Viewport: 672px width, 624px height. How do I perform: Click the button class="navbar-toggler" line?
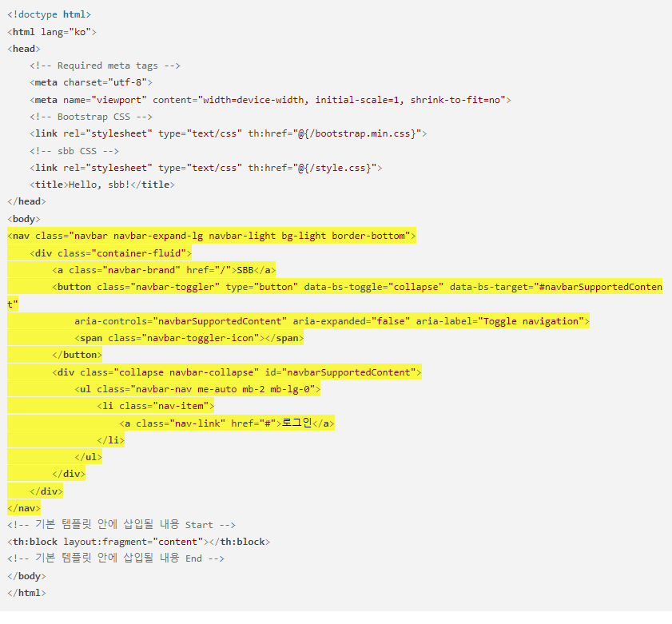pos(335,296)
